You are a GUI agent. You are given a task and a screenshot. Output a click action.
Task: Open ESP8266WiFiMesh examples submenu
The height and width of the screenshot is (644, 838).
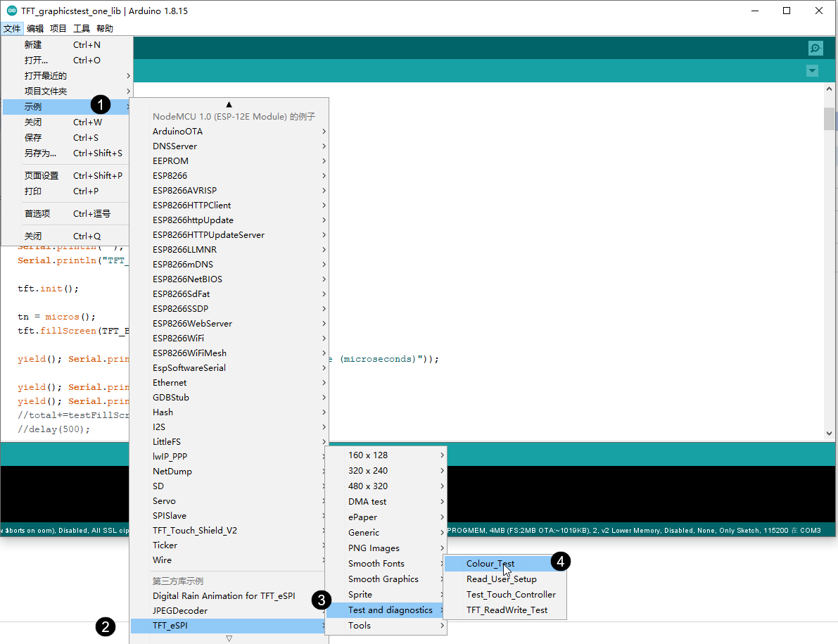pyautogui.click(x=229, y=353)
